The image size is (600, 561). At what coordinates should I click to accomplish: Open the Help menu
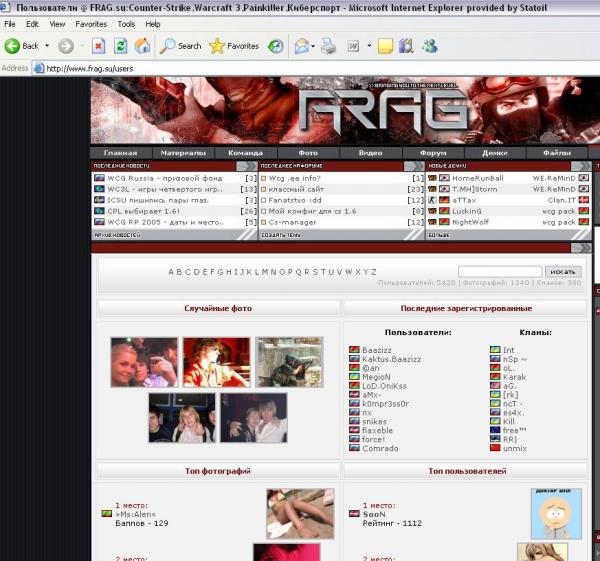(x=153, y=24)
